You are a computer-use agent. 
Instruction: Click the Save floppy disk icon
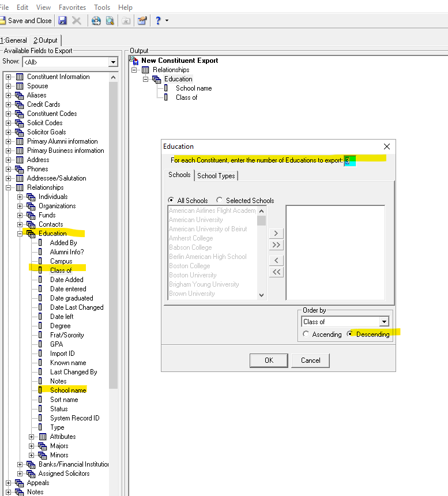coord(62,21)
